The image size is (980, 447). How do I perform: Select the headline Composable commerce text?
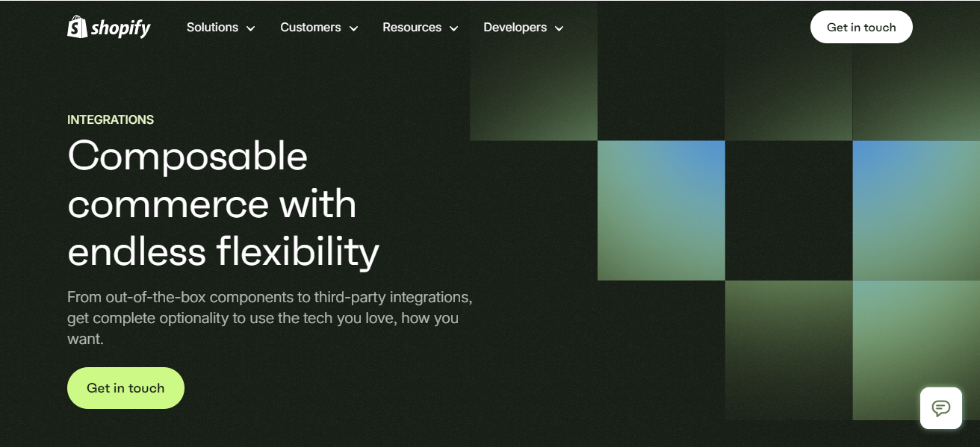tap(187, 157)
